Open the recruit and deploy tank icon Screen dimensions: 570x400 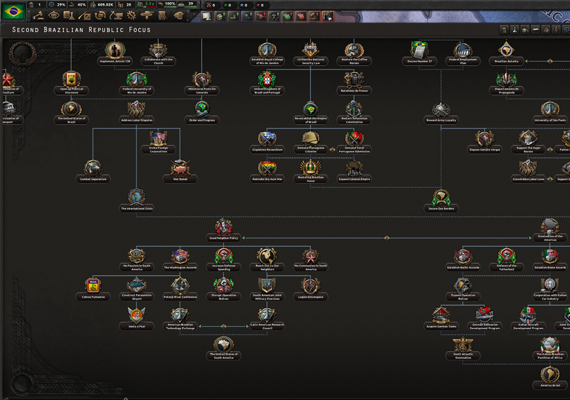click(147, 16)
